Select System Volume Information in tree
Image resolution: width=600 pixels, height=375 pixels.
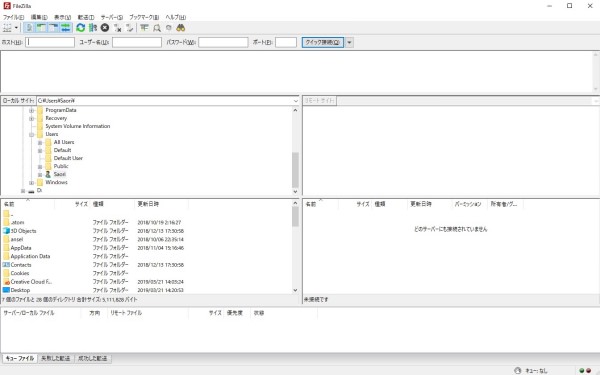78,126
